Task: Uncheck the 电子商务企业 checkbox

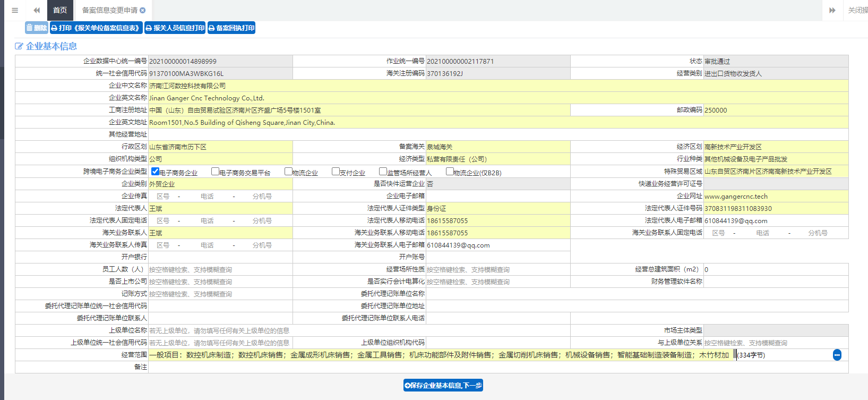Action: (x=155, y=171)
